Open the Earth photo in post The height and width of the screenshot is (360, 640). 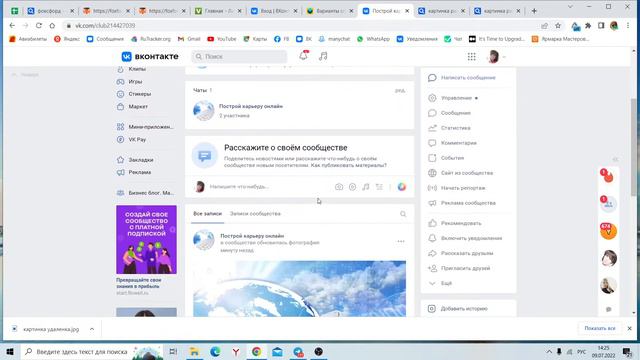click(x=300, y=289)
